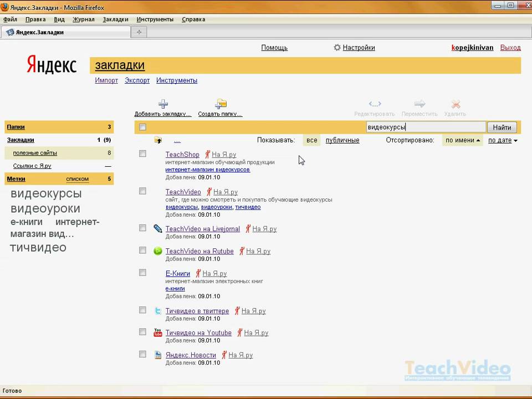Screen dimensions: 532x399
Task: Select the Ссылки с Я.ру folder
Action: click(x=32, y=166)
